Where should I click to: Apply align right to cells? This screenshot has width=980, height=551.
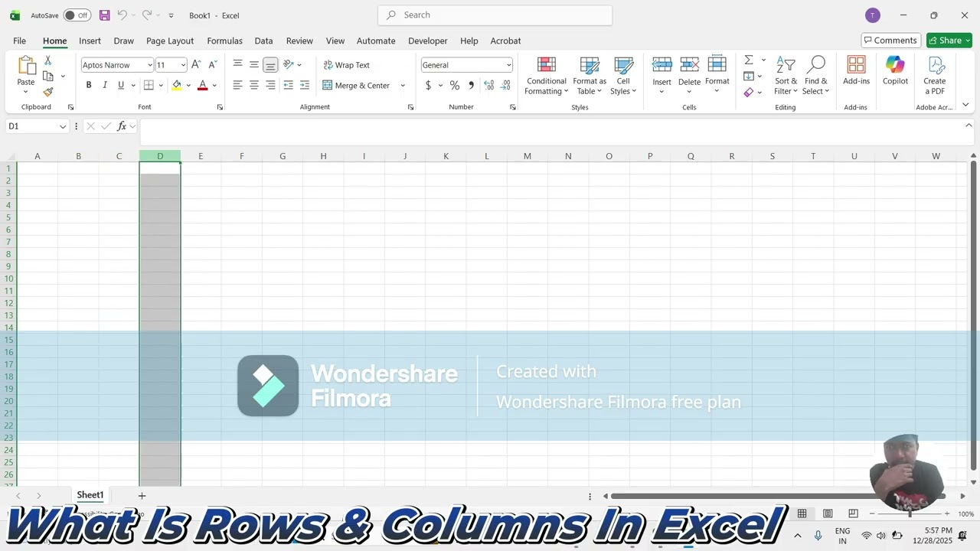coord(270,85)
